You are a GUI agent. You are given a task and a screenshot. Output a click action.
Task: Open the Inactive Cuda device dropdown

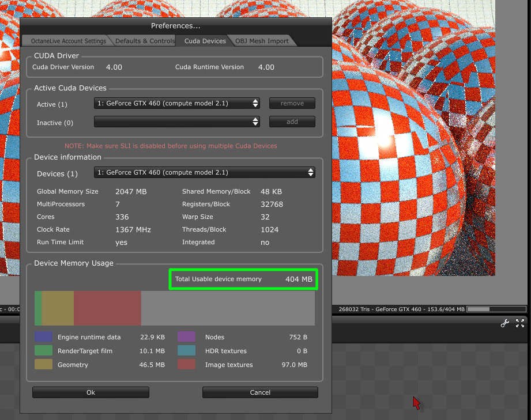click(x=177, y=122)
